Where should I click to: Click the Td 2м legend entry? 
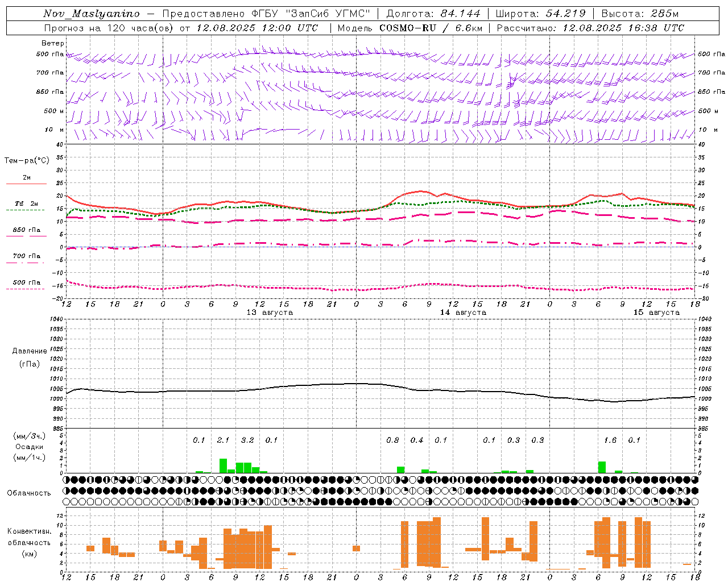[x=26, y=203]
